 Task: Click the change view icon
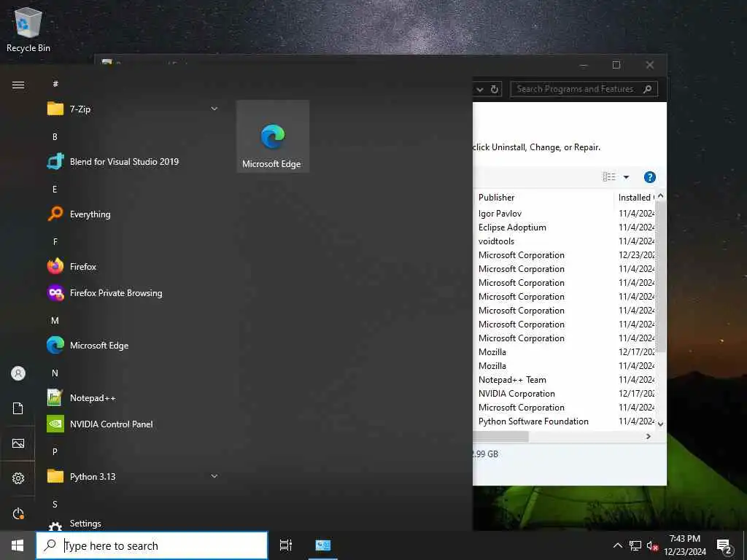(x=609, y=177)
